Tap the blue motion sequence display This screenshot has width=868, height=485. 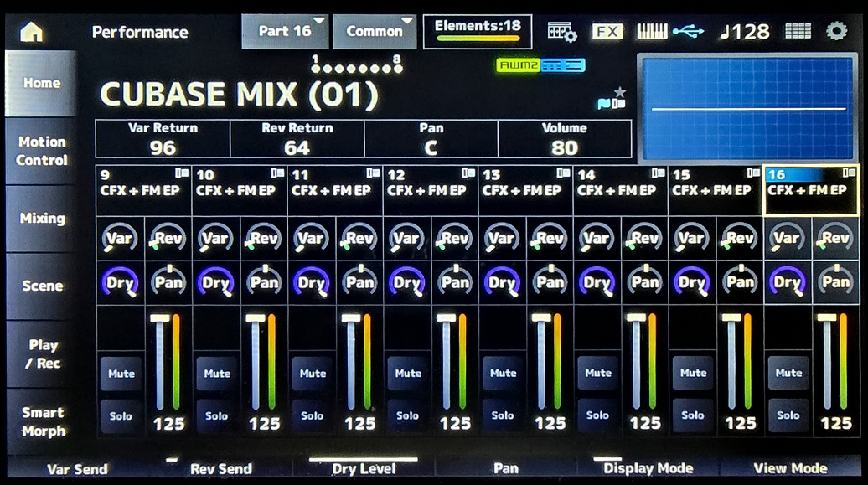pyautogui.click(x=747, y=108)
